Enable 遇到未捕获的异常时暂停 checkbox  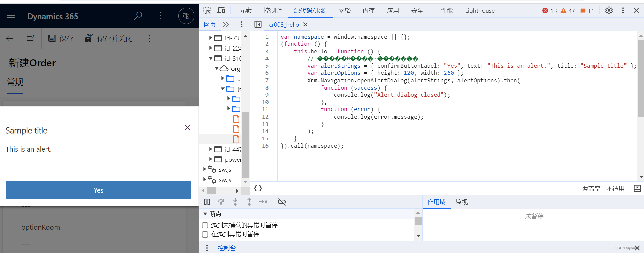(205, 225)
